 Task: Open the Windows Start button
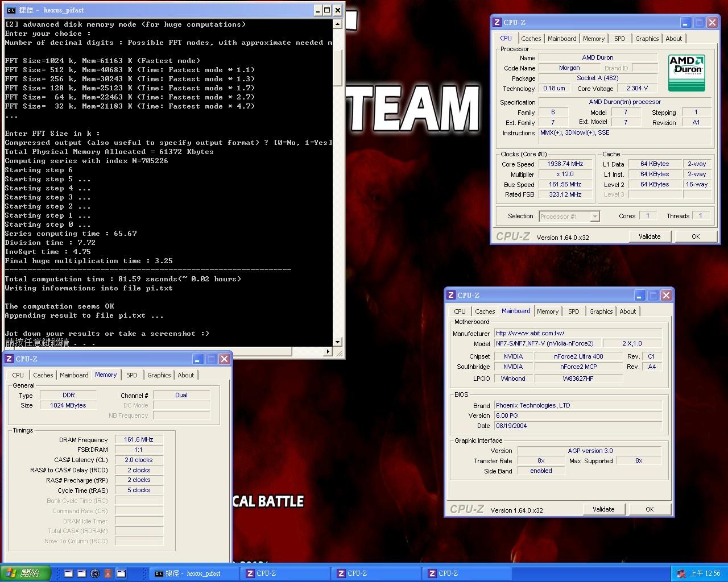pos(26,573)
